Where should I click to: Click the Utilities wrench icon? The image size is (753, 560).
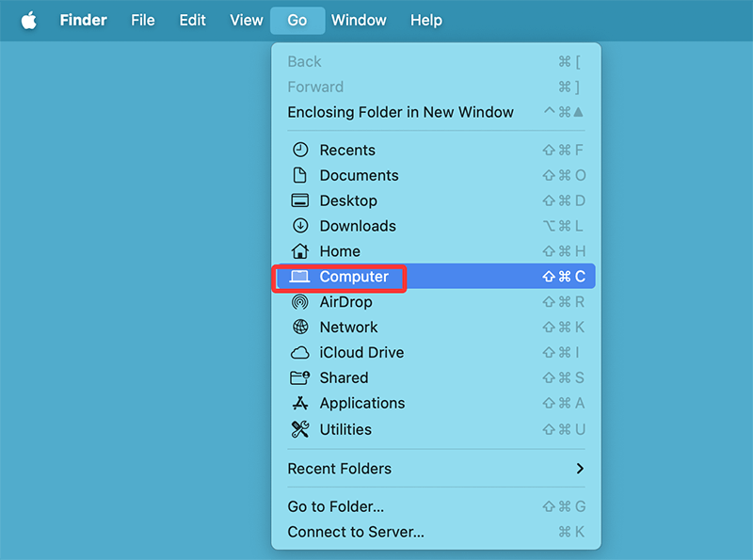coord(300,429)
